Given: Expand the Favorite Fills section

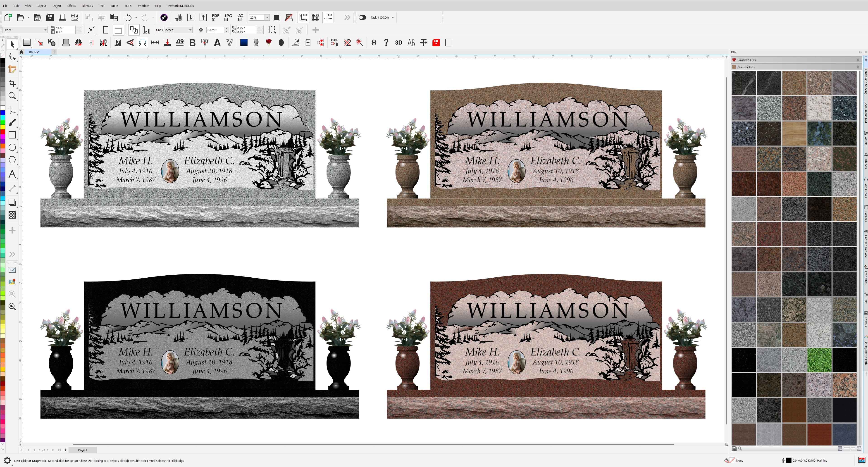Looking at the screenshot, I should (858, 60).
